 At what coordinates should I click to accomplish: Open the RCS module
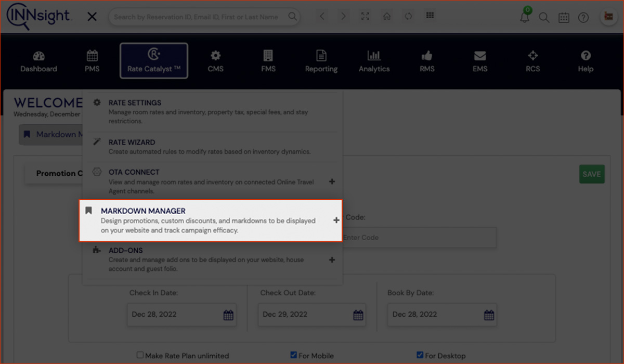point(533,61)
